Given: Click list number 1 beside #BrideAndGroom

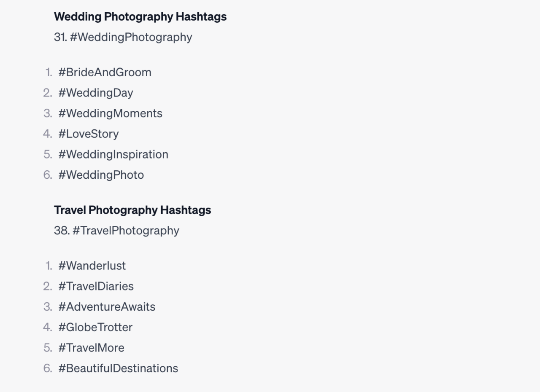Looking at the screenshot, I should click(x=49, y=72).
